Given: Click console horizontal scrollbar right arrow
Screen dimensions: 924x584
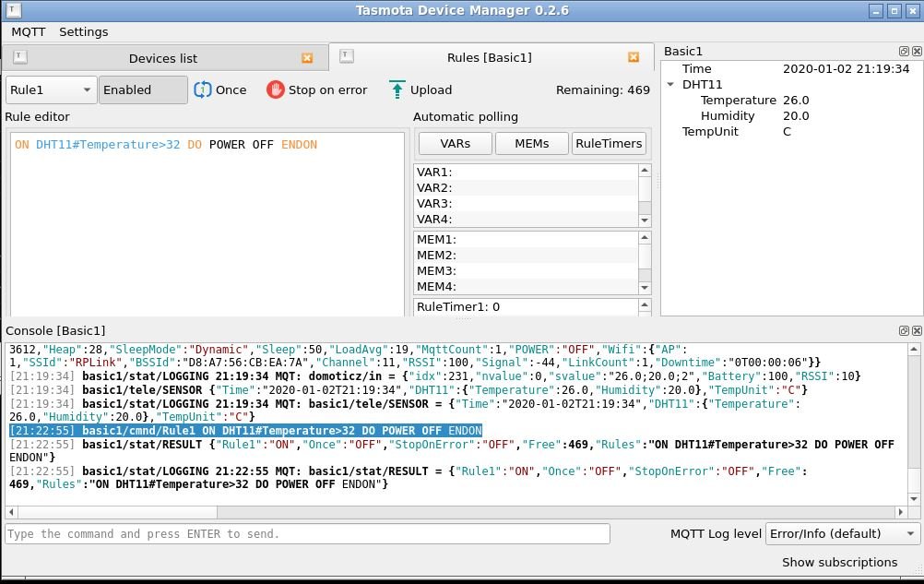Looking at the screenshot, I should pos(900,512).
